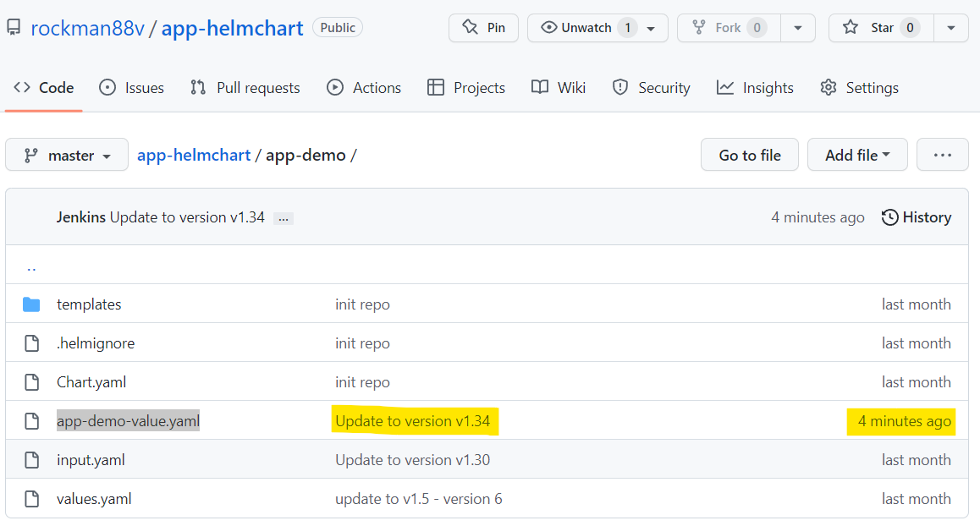Open the Unwatch notifications dropdown arrow
The width and height of the screenshot is (980, 526).
[651, 28]
